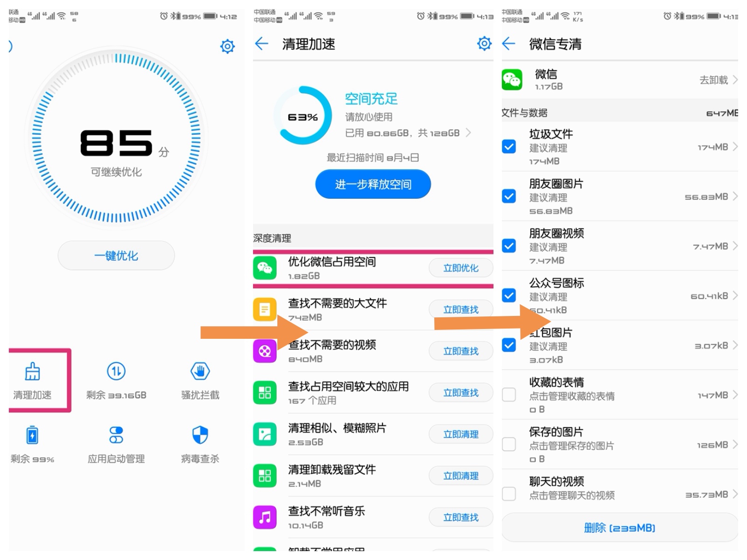Go back from 微信专清 screen
Image resolution: width=747 pixels, height=560 pixels.
[x=508, y=44]
